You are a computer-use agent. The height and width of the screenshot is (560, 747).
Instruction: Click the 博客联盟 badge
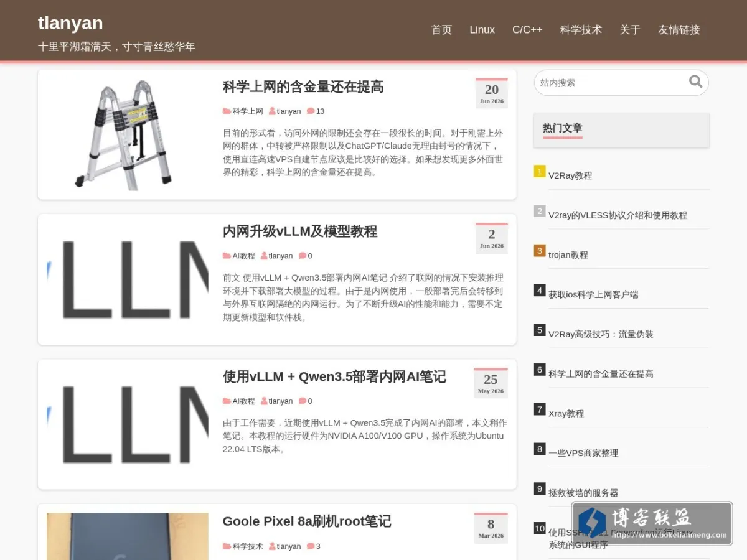pos(652,523)
